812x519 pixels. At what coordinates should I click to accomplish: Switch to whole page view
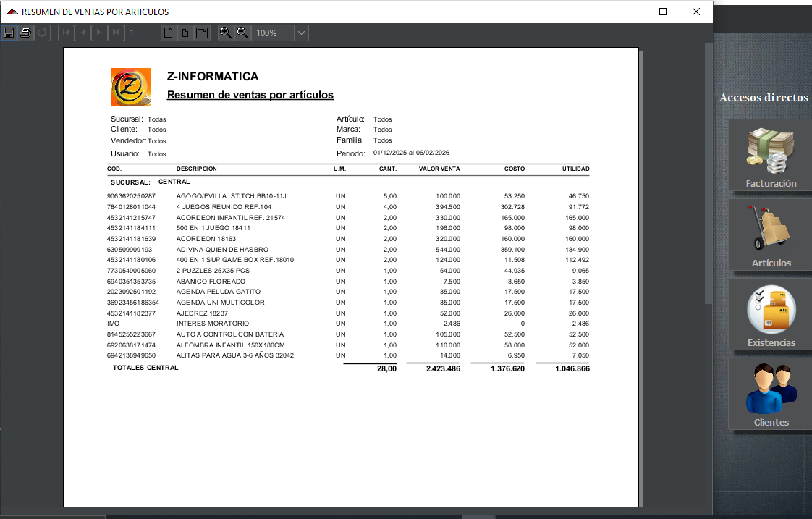(x=168, y=32)
